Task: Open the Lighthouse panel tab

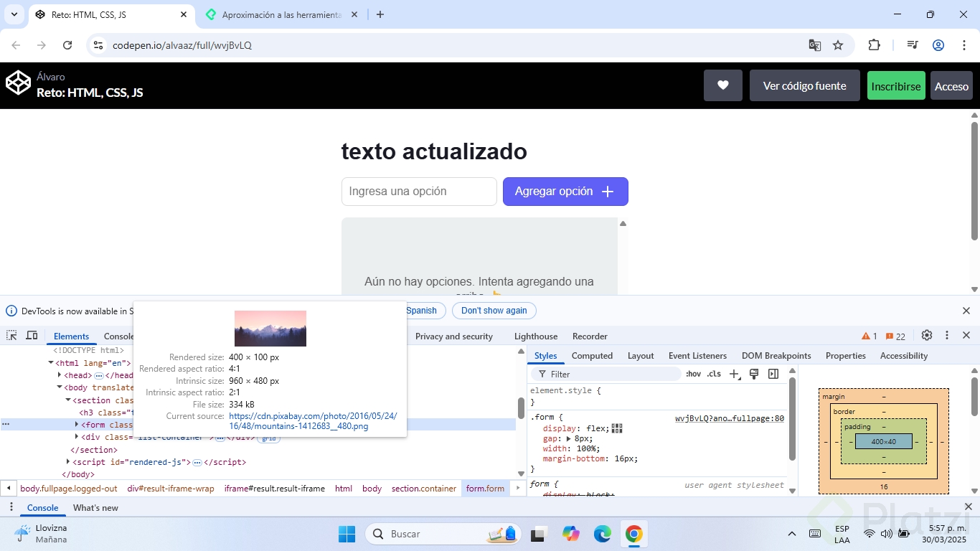Action: coord(536,336)
